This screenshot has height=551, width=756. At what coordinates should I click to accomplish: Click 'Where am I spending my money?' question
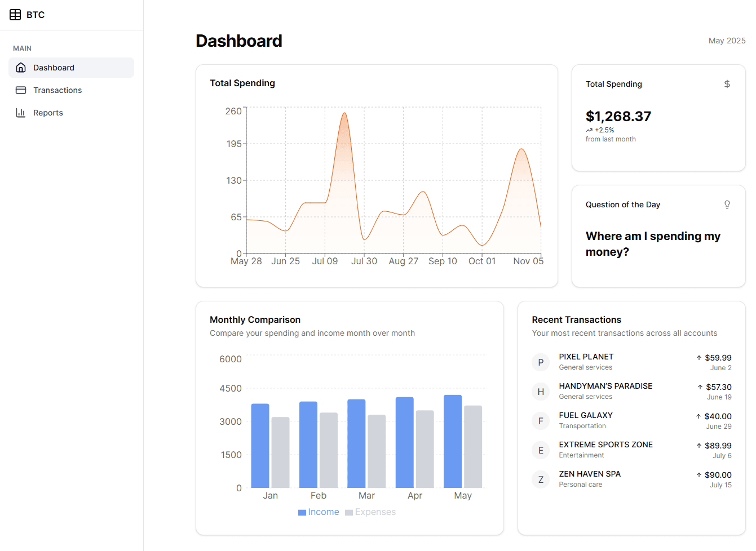[652, 243]
